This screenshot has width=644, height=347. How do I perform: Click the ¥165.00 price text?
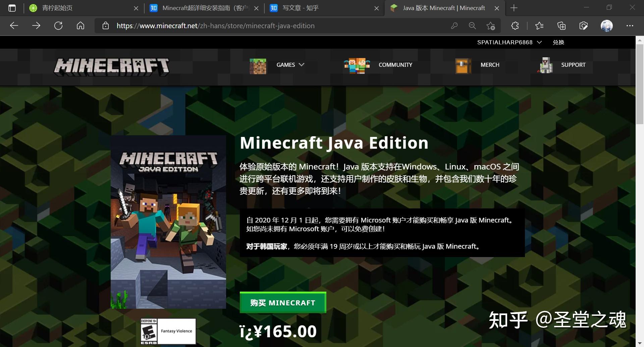click(278, 332)
